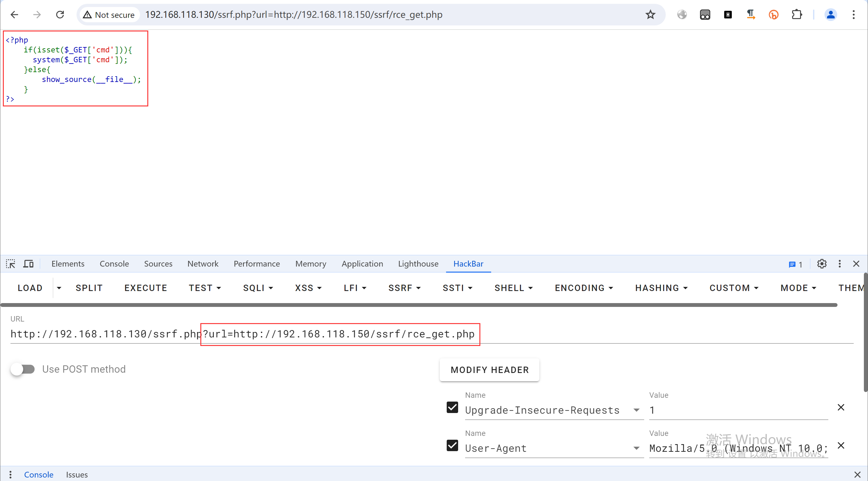Open DevTools settings gear
The height and width of the screenshot is (481, 868).
coord(822,264)
